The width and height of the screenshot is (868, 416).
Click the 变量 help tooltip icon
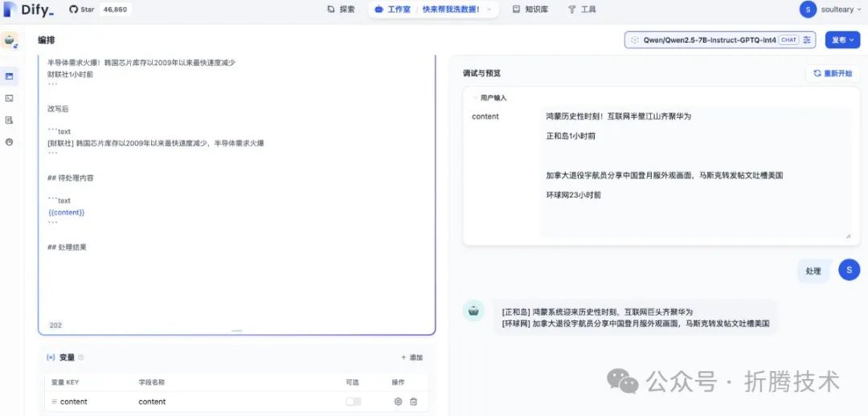click(x=81, y=357)
